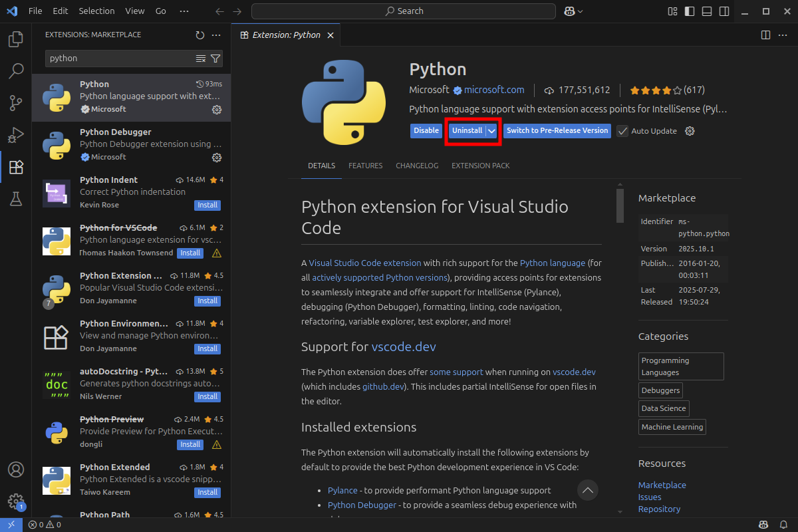Click Switch to Pre-Release Version
798x532 pixels.
click(557, 131)
